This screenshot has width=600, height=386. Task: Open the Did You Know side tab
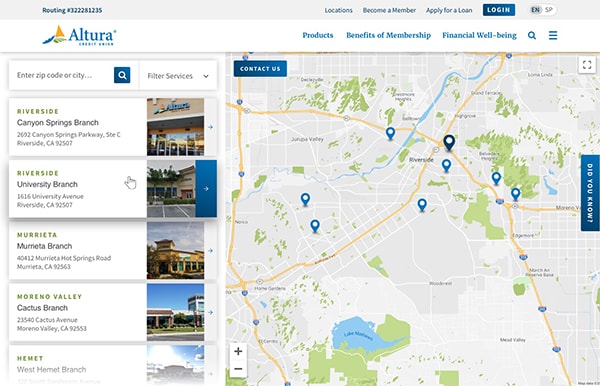click(590, 193)
